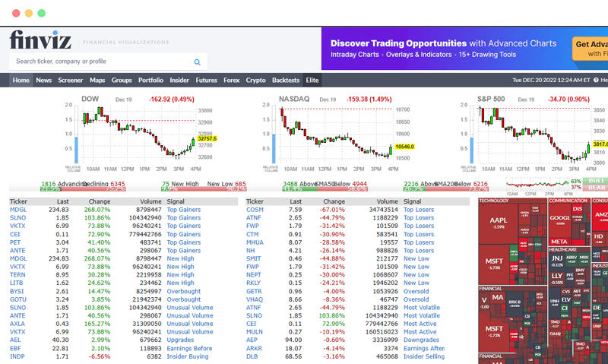Click the Get Advanced Charts banner button

(591, 49)
